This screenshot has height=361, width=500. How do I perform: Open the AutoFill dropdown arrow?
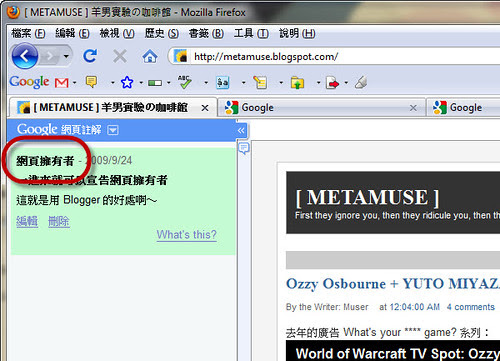(281, 82)
